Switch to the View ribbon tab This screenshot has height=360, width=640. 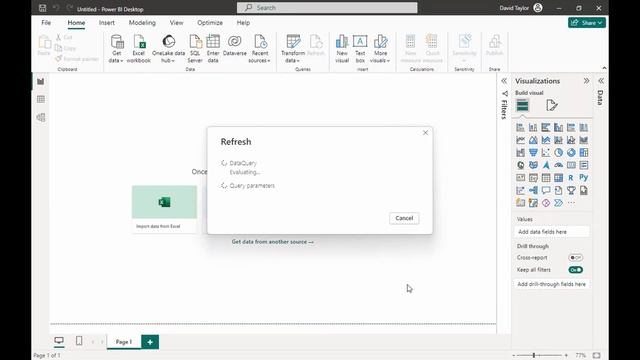176,23
